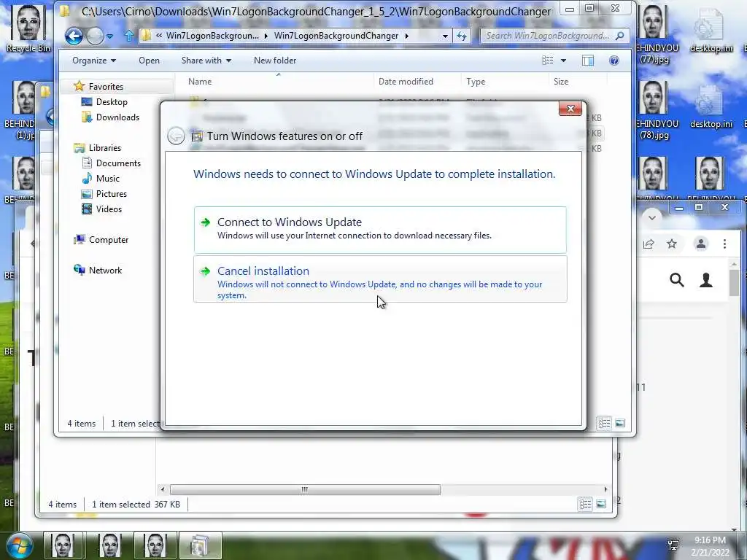Click New folder in toolbar
The width and height of the screenshot is (747, 560).
275,61
